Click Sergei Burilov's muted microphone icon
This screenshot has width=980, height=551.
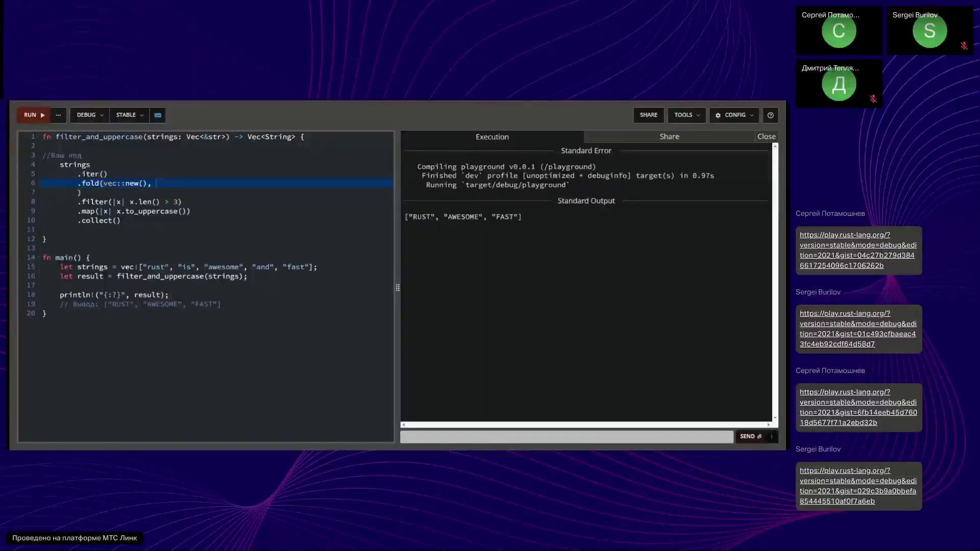[x=964, y=46]
